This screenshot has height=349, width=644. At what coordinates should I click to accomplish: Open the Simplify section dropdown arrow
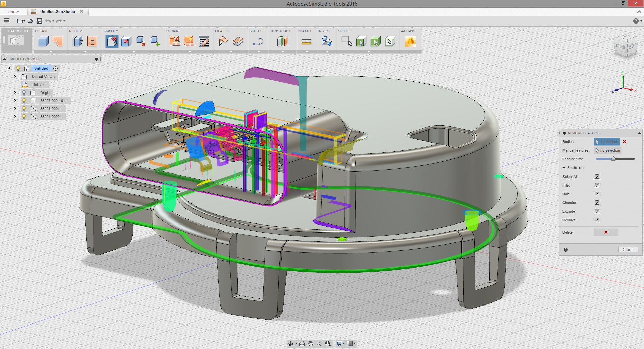point(133,52)
